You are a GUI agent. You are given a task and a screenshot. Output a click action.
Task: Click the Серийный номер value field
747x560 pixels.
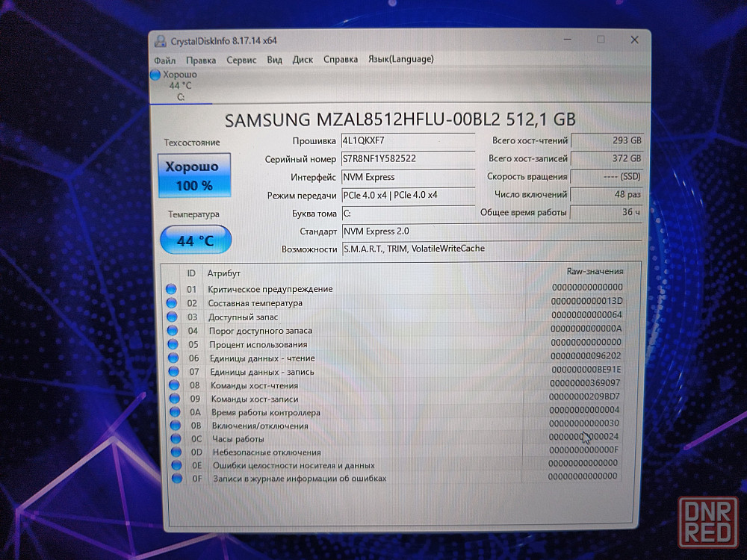407,159
